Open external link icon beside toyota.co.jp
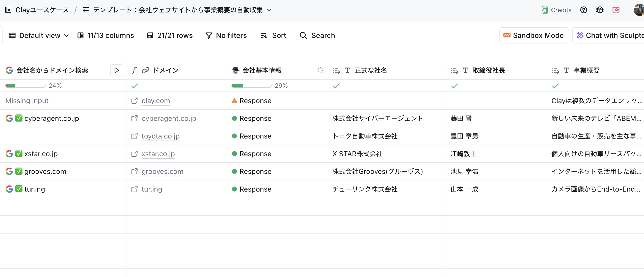This screenshot has width=644, height=277. point(135,136)
